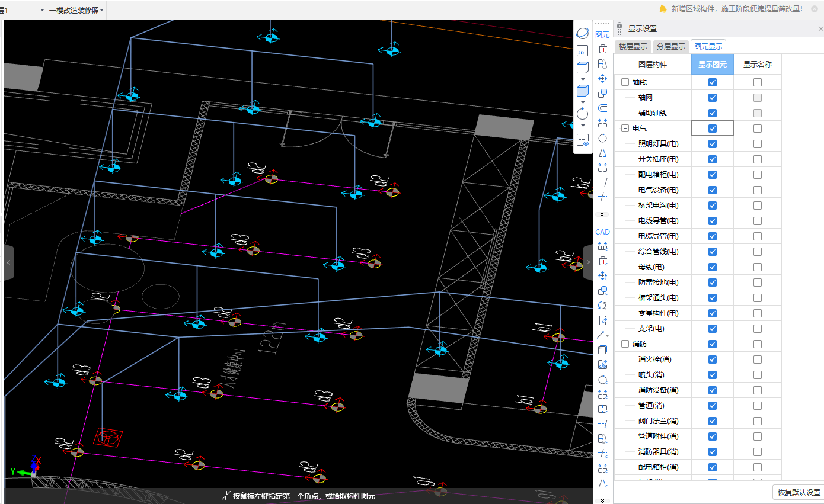Click the mirror triangles icon under 图元
The image size is (824, 504).
point(603,153)
